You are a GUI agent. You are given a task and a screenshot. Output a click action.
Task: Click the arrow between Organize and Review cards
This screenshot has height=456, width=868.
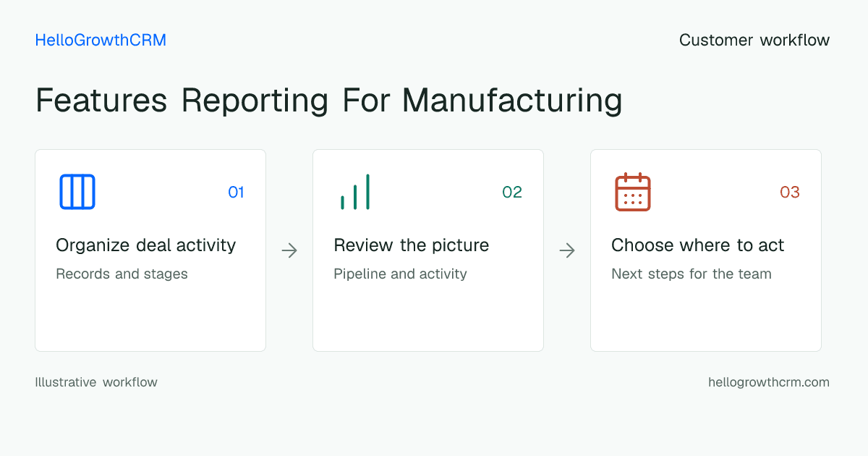tap(289, 250)
